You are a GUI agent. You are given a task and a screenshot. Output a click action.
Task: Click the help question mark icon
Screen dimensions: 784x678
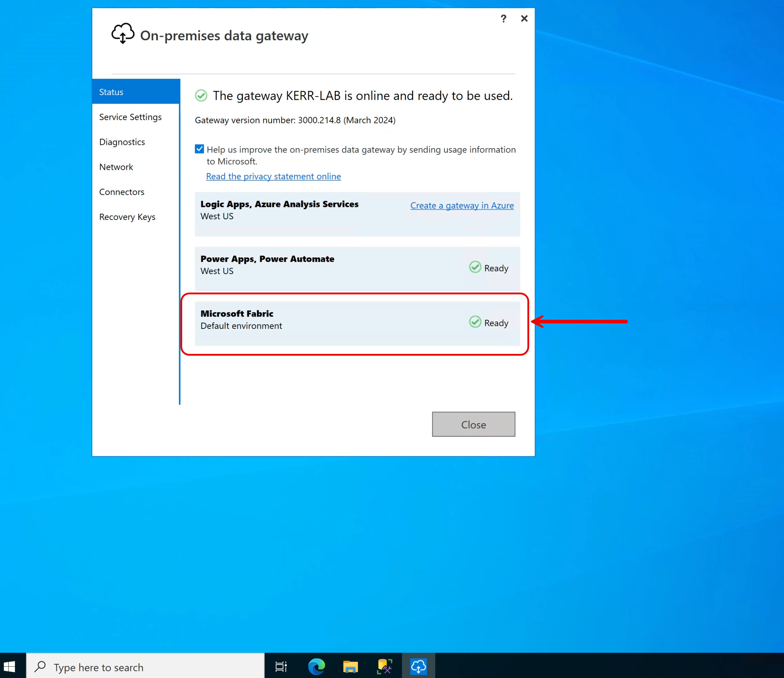tap(503, 19)
